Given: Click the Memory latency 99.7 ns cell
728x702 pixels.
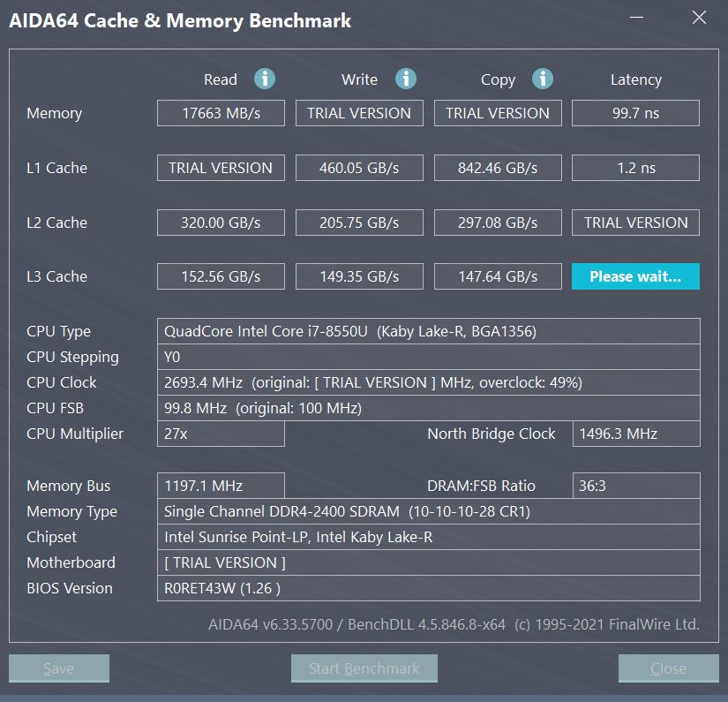Looking at the screenshot, I should 635,113.
